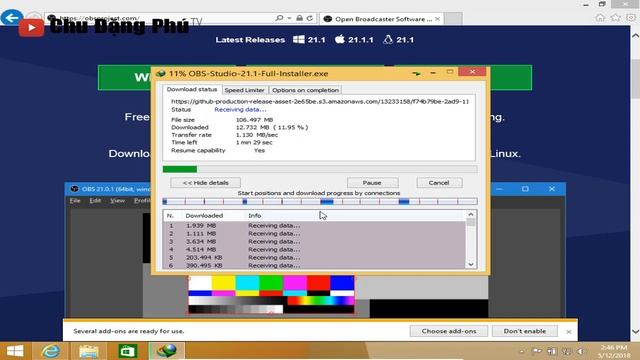Open the Store app from taskbar

click(x=127, y=351)
